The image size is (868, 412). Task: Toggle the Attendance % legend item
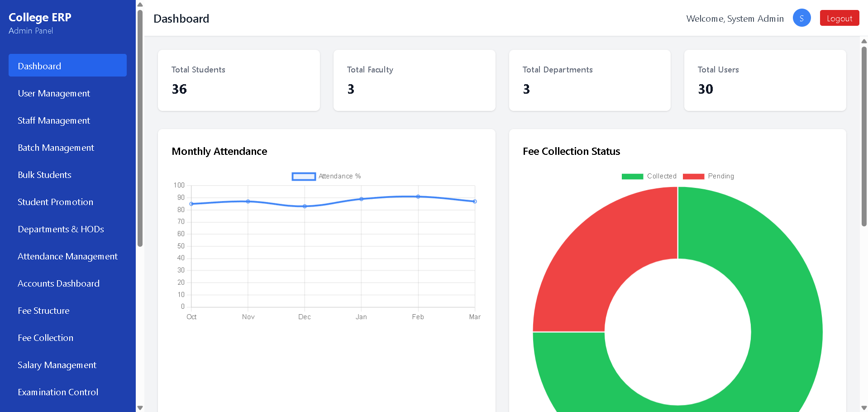click(x=326, y=176)
